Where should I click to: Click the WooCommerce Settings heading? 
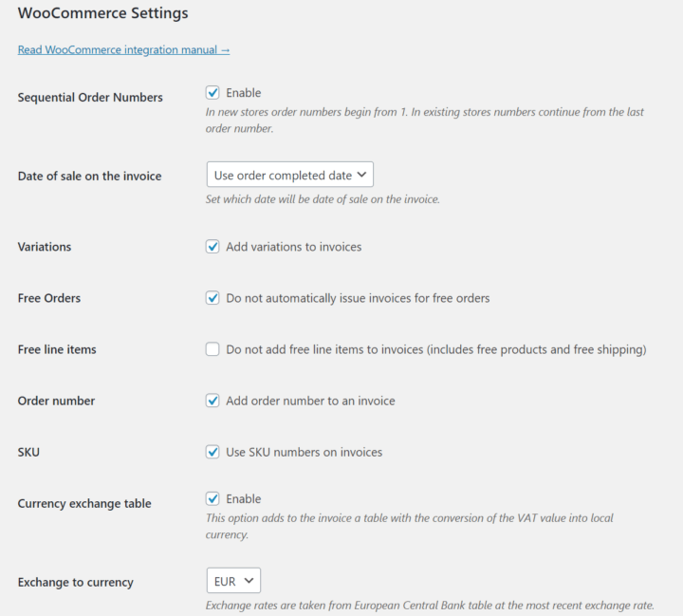[102, 13]
